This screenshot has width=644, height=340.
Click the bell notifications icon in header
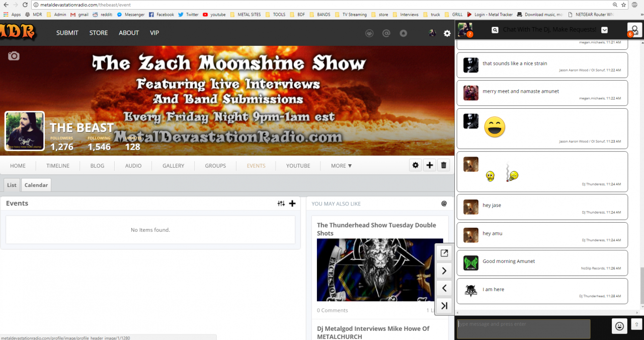tap(403, 33)
